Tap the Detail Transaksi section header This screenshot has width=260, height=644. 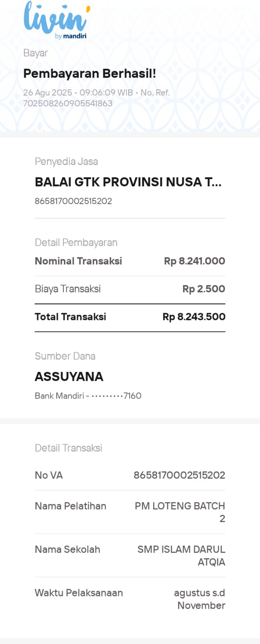pos(69,448)
